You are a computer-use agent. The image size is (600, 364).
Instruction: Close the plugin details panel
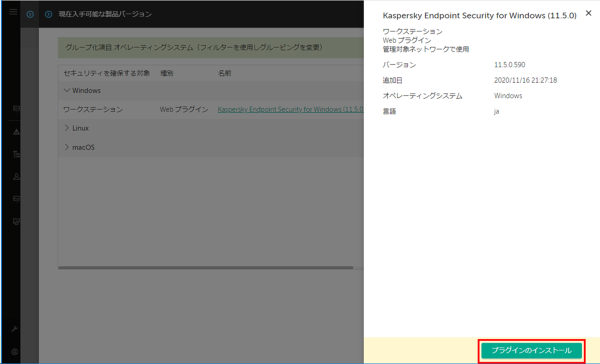(x=588, y=13)
